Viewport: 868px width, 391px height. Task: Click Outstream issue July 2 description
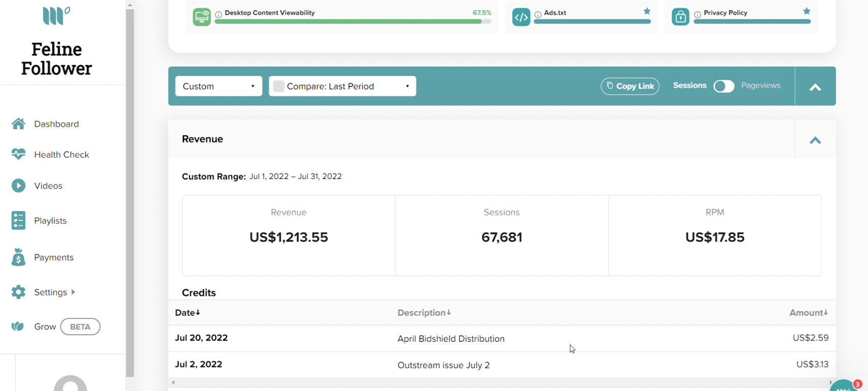coord(444,365)
